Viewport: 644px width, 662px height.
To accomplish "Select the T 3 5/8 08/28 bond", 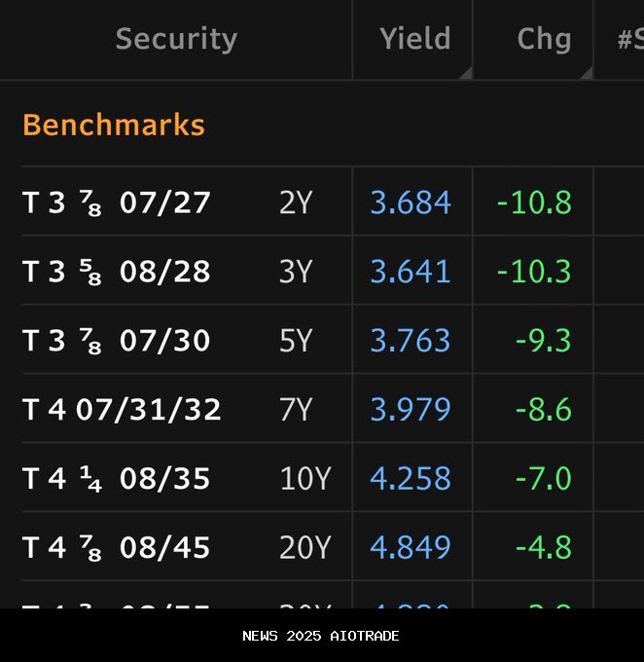I will [x=117, y=272].
